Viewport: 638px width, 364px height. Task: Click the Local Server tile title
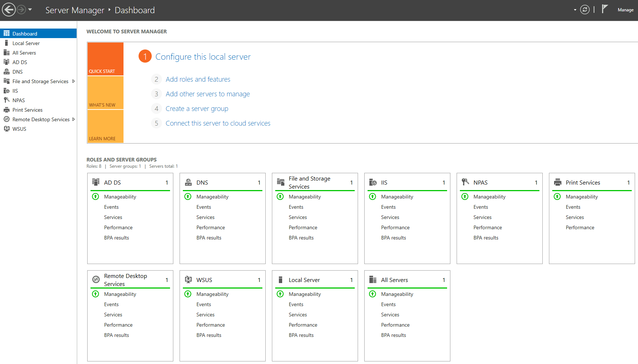coord(304,280)
